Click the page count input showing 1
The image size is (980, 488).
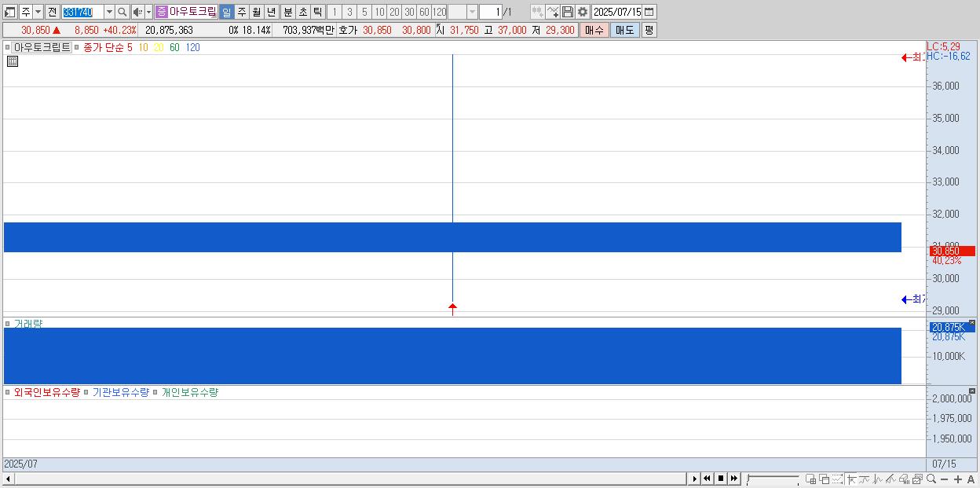(x=490, y=12)
